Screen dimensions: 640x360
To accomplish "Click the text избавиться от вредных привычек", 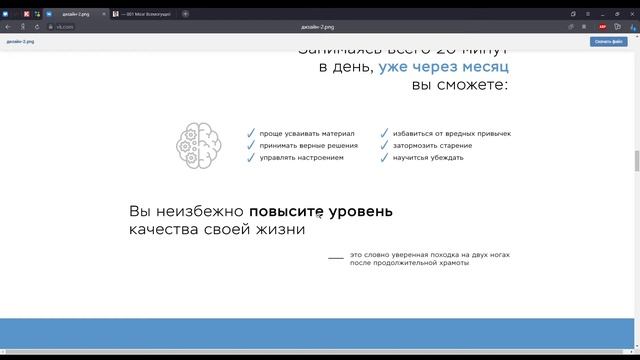I will (452, 133).
